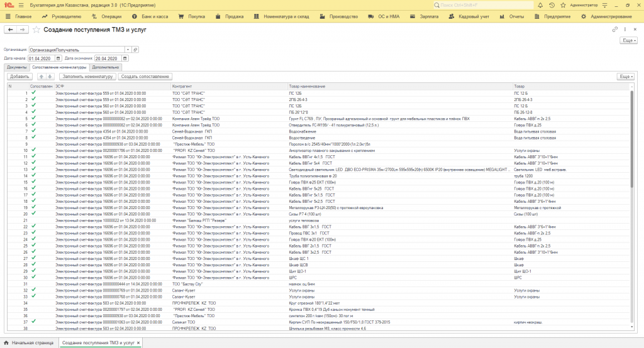Open the Еще menu of the table command bar
This screenshot has width=644, height=348.
point(626,77)
